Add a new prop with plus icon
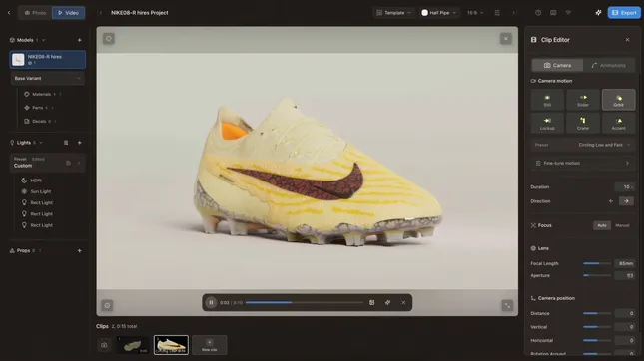Image resolution: width=644 pixels, height=361 pixels. 79,250
